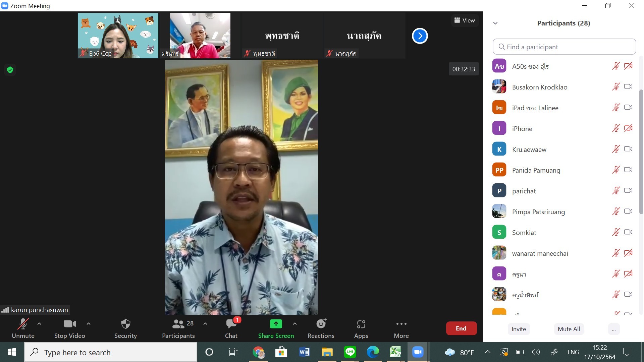Open the Chat panel icon
The width and height of the screenshot is (644, 362).
click(231, 324)
